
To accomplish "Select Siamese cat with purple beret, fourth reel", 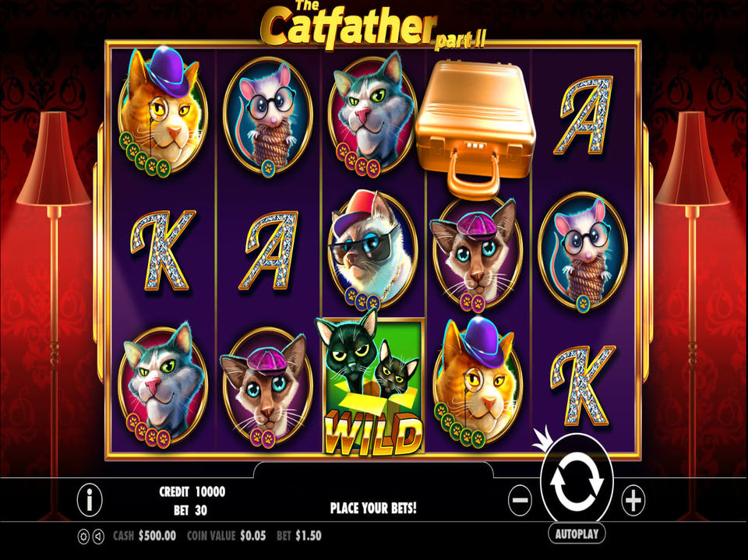I will 477,255.
